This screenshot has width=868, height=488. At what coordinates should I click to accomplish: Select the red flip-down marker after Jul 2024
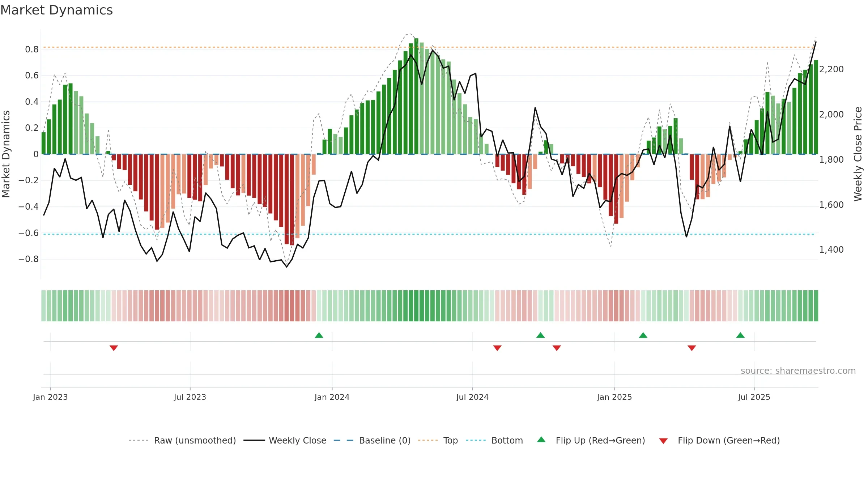[497, 348]
